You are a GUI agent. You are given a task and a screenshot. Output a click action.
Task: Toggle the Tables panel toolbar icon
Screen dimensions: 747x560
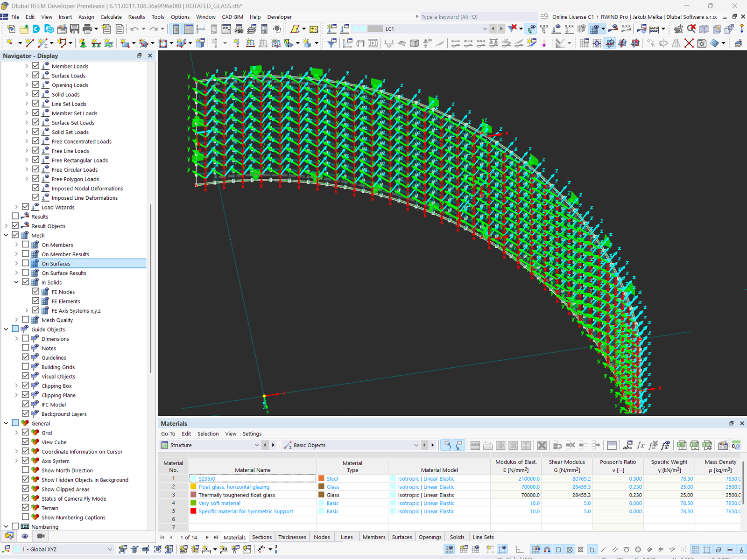click(189, 29)
